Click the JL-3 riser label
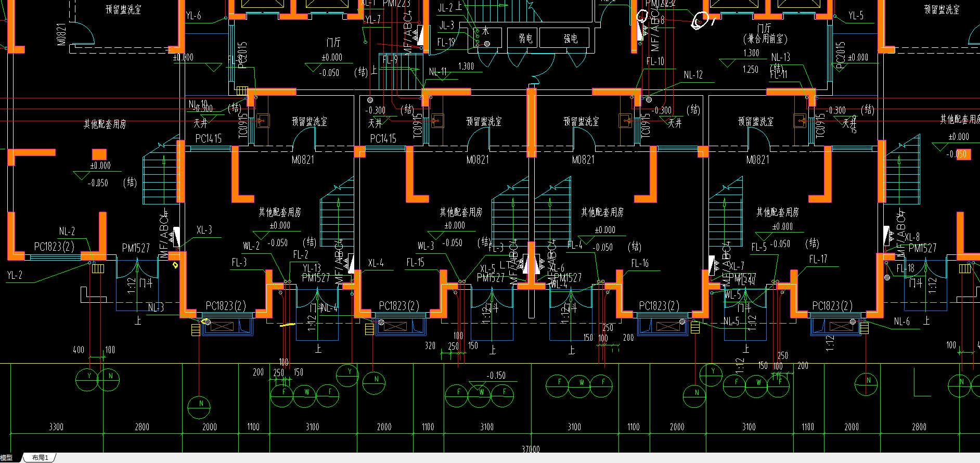Screen dimensions: 980x463 coord(447,25)
